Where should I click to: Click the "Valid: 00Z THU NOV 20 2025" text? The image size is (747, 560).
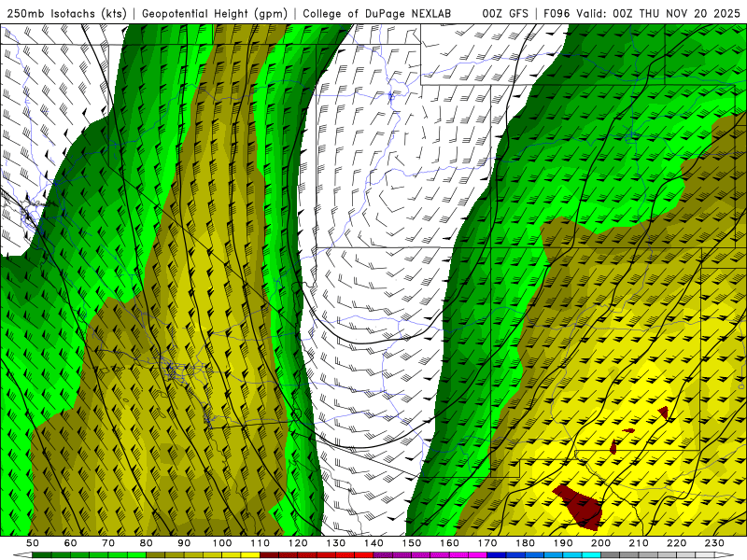[x=658, y=13]
